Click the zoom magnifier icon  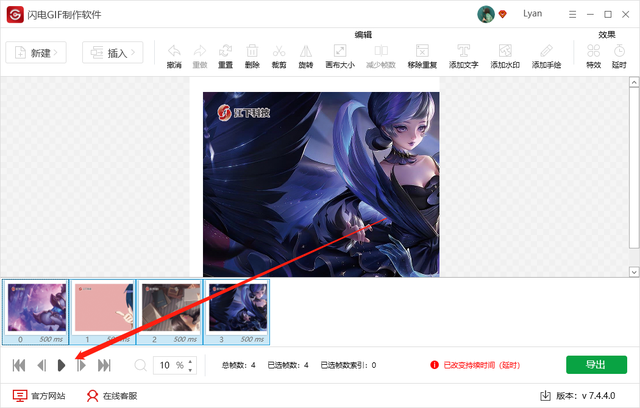(140, 365)
